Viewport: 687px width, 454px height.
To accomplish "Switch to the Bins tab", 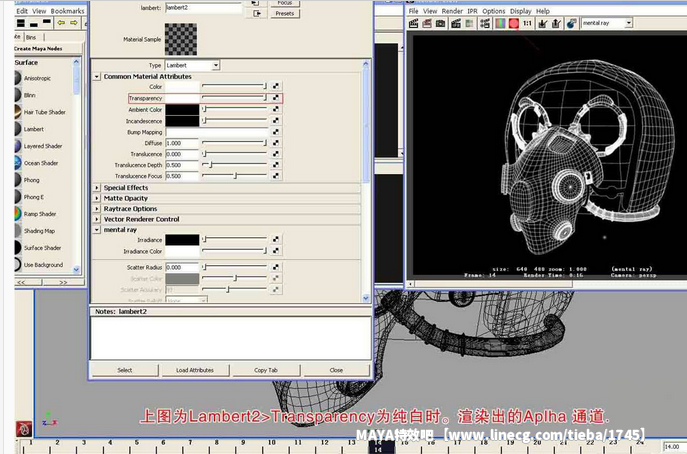I will pos(31,37).
